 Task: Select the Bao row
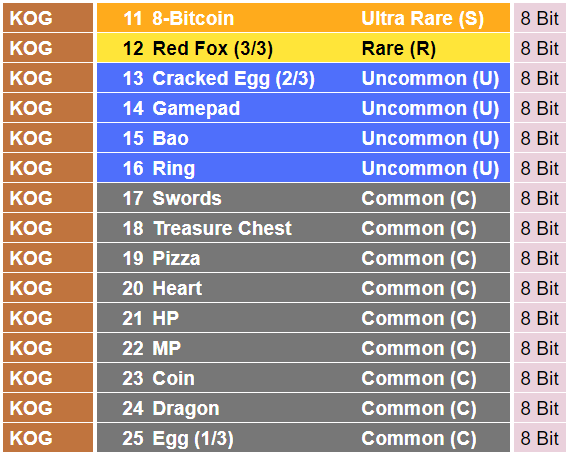(x=303, y=138)
